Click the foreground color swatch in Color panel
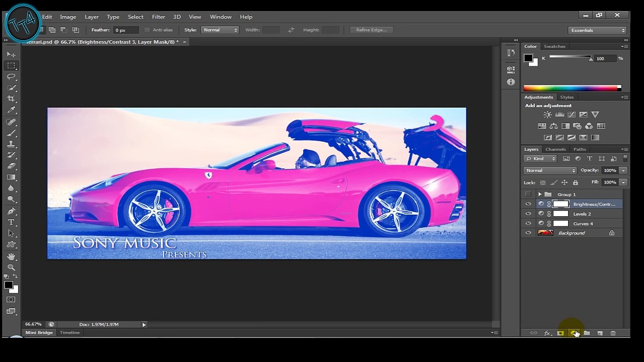Image resolution: width=644 pixels, height=362 pixels. pos(528,58)
